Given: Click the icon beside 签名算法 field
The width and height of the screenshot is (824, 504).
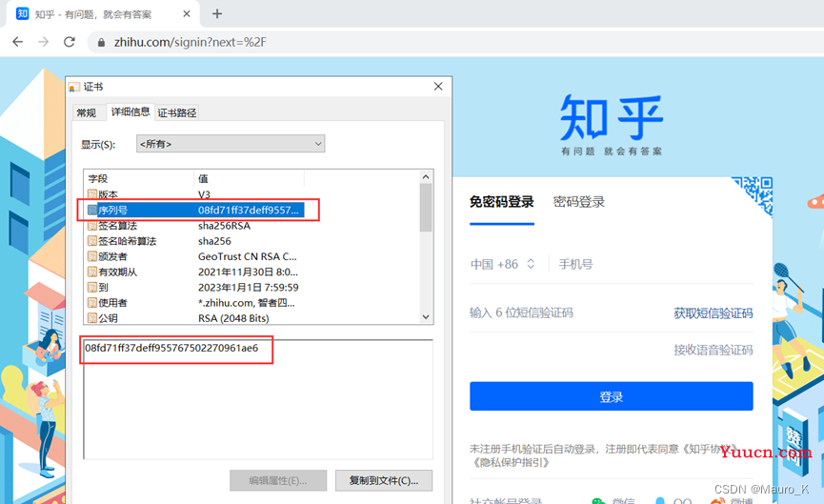Looking at the screenshot, I should (92, 226).
